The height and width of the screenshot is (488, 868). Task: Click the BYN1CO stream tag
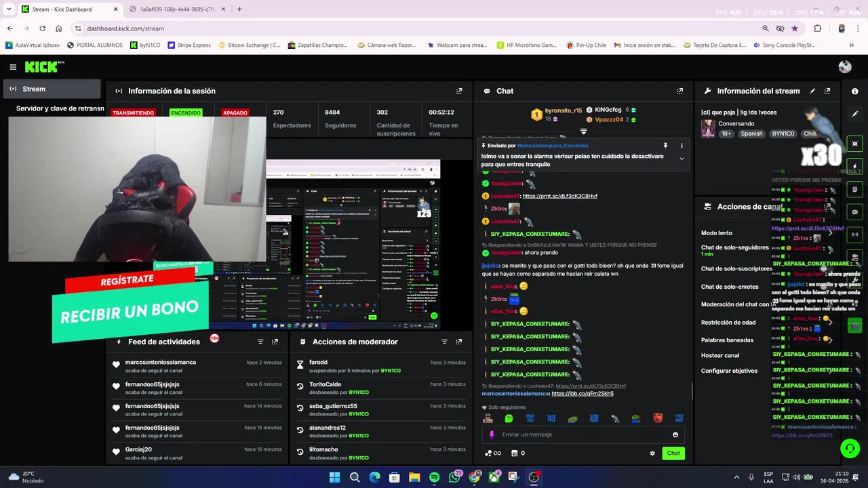click(783, 134)
